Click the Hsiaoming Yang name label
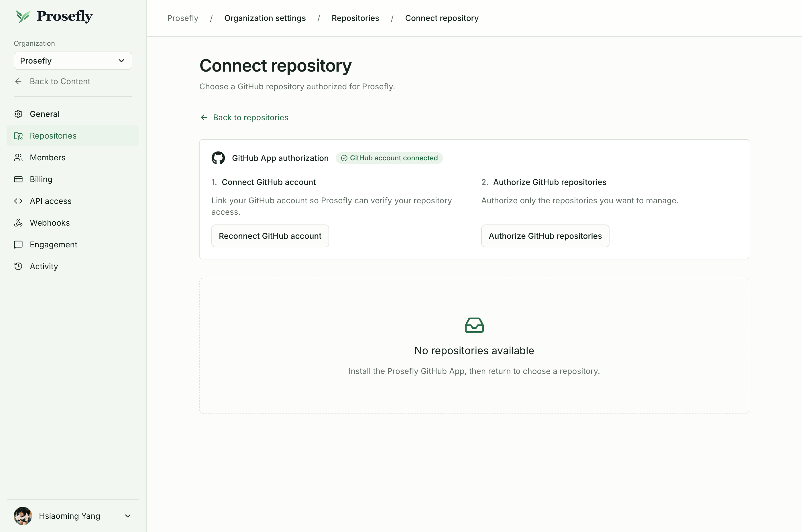 coord(69,516)
